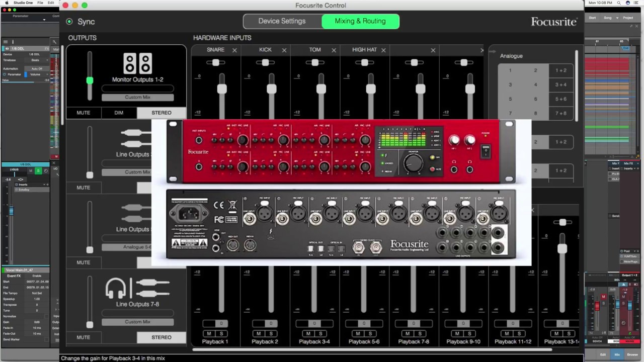
Task: Mute Playback 1 with its M button
Action: tap(209, 334)
